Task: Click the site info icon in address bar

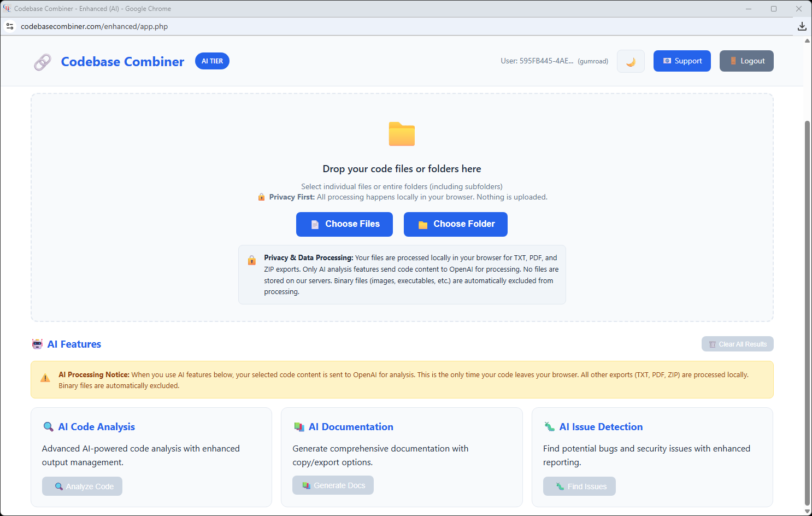Action: pos(10,26)
